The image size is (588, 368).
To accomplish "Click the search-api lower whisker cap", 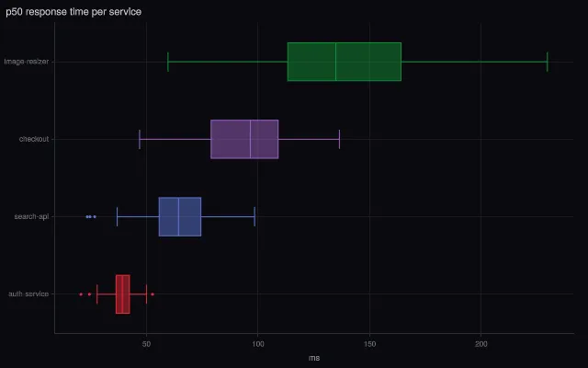I will point(117,217).
